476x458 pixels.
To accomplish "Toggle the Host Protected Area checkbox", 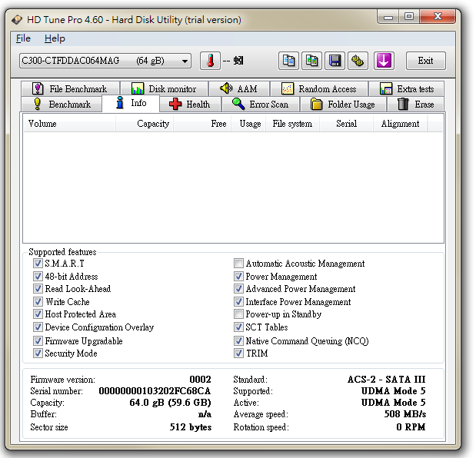I will [x=38, y=314].
